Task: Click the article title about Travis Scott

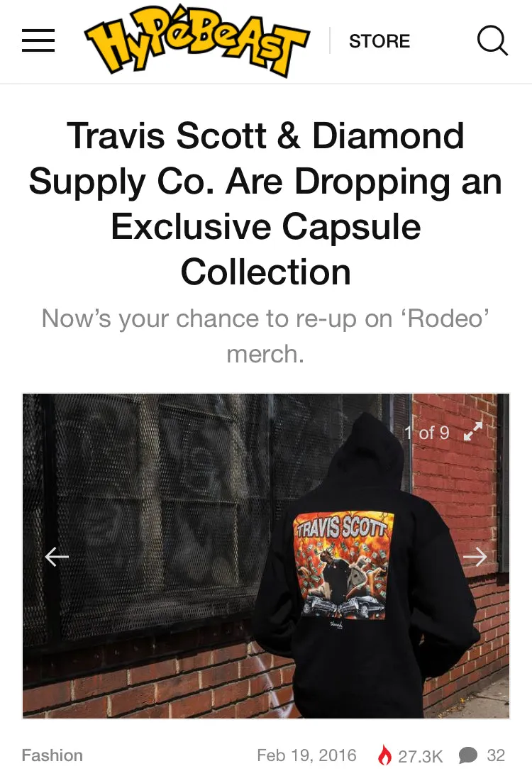Action: (x=265, y=204)
